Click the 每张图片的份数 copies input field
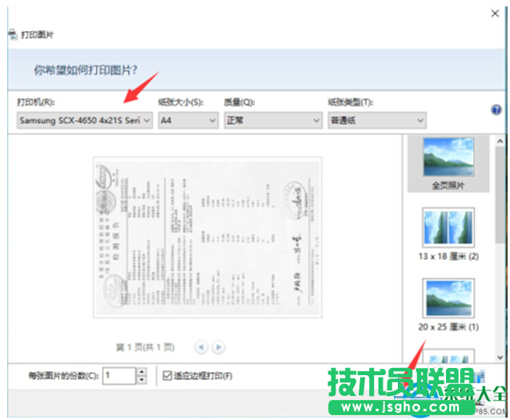The width and height of the screenshot is (510, 420). pos(118,375)
